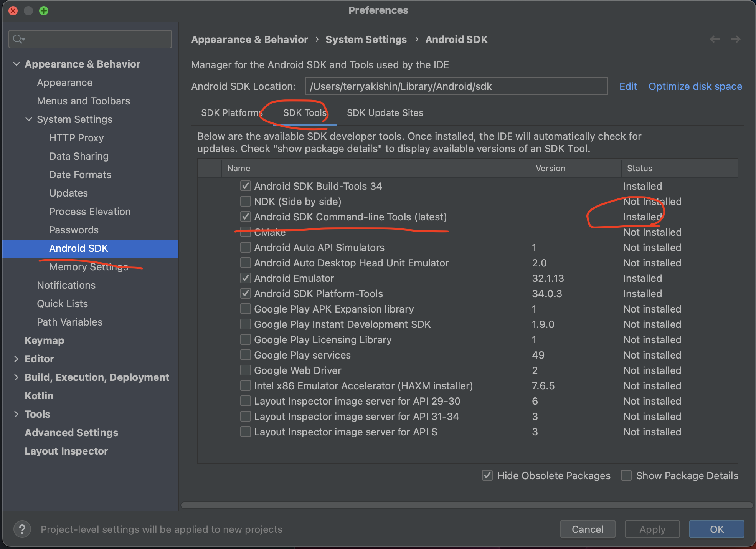The width and height of the screenshot is (756, 549).
Task: Click the forward navigation arrow
Action: pos(735,39)
